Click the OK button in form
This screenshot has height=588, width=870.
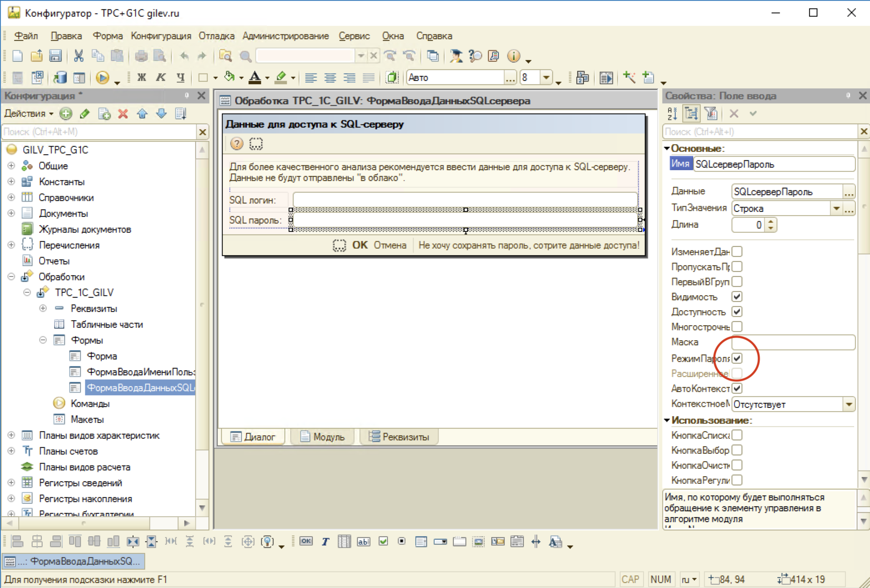(x=360, y=245)
